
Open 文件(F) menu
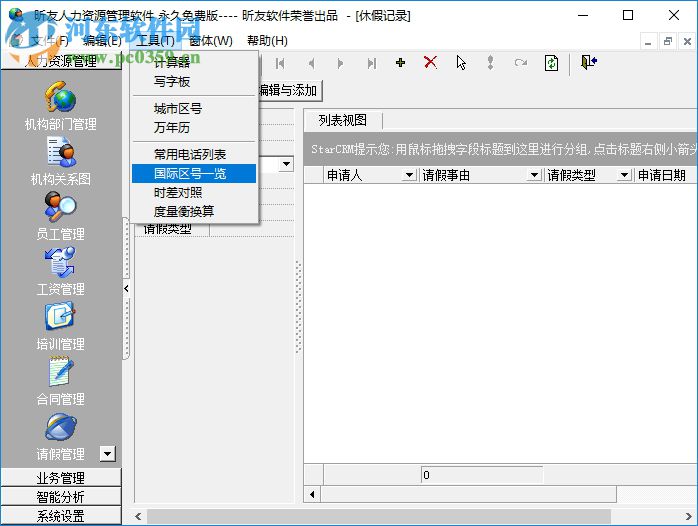coord(49,41)
